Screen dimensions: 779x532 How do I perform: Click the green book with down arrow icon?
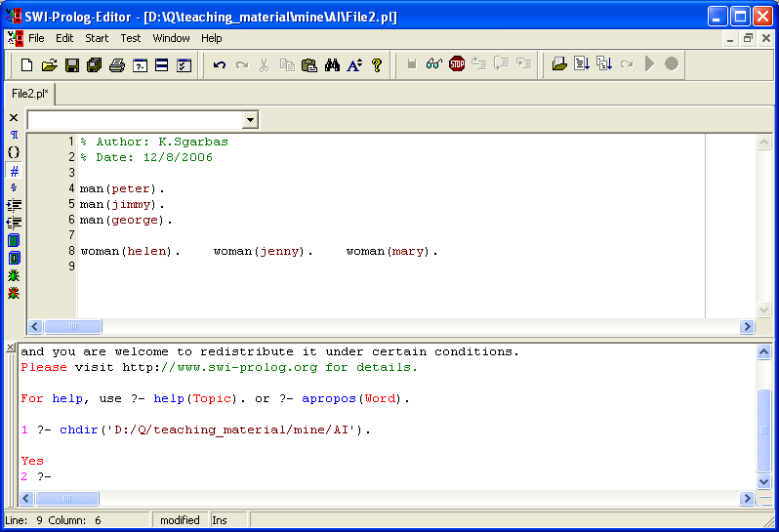click(14, 258)
